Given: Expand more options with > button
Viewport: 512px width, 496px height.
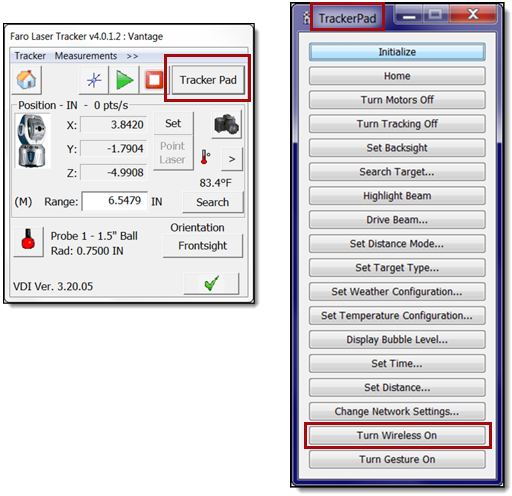Looking at the screenshot, I should tap(232, 159).
